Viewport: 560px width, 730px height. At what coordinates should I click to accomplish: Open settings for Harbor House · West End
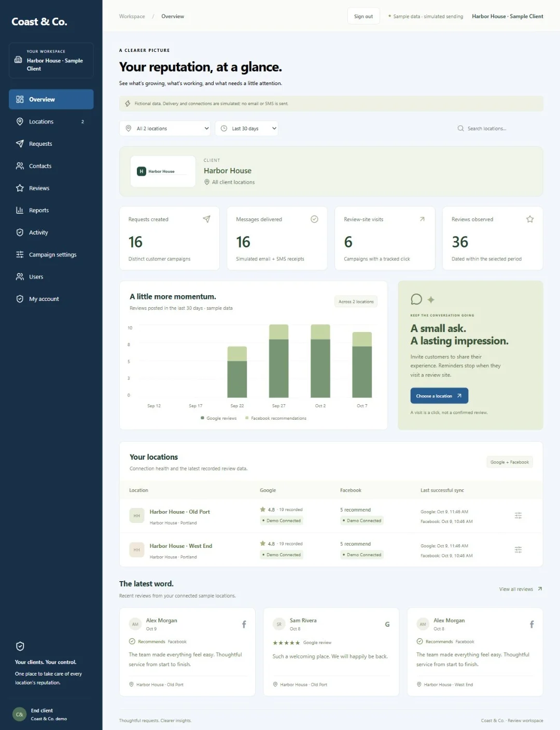(518, 550)
